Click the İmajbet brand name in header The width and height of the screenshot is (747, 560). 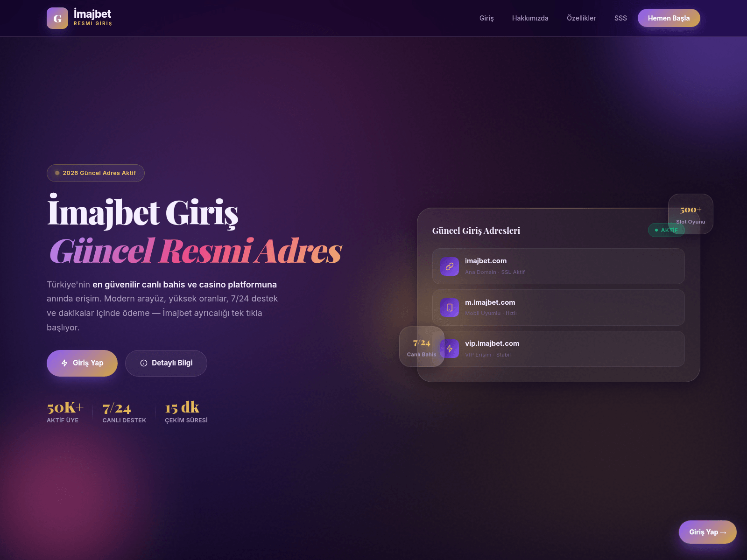(x=92, y=14)
